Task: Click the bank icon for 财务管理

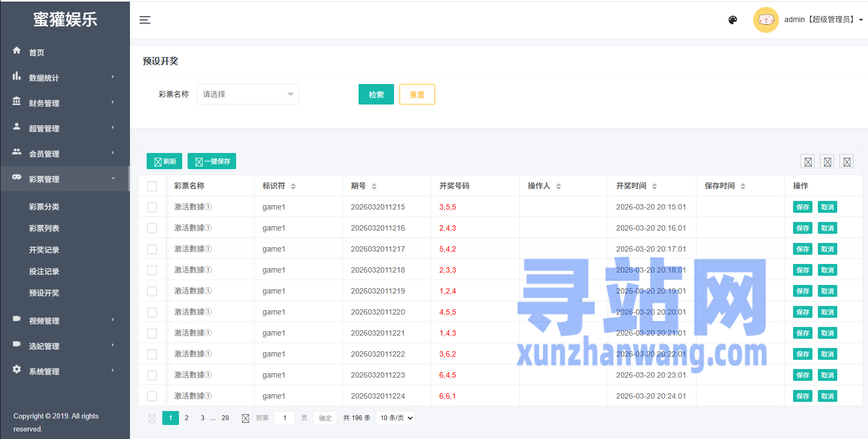Action: 17,101
